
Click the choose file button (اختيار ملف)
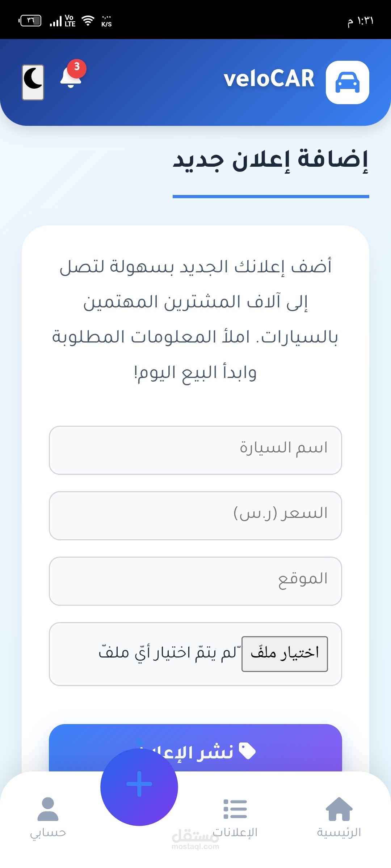[x=285, y=654]
